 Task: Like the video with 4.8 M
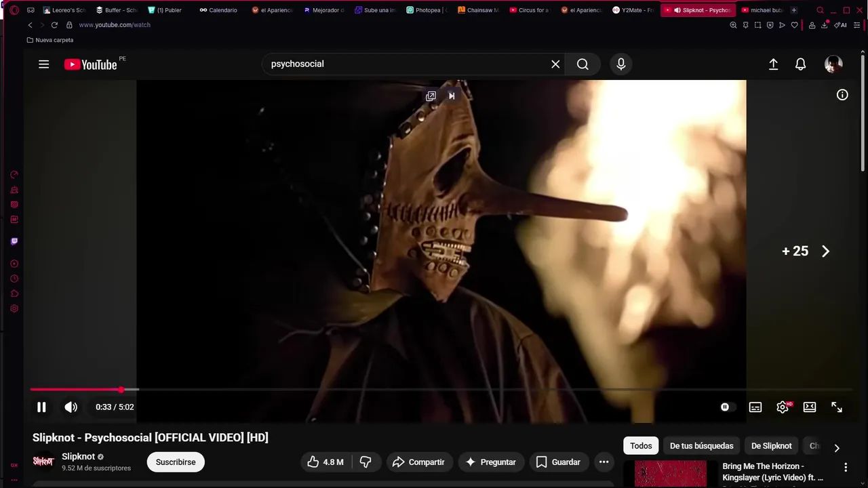pyautogui.click(x=325, y=462)
